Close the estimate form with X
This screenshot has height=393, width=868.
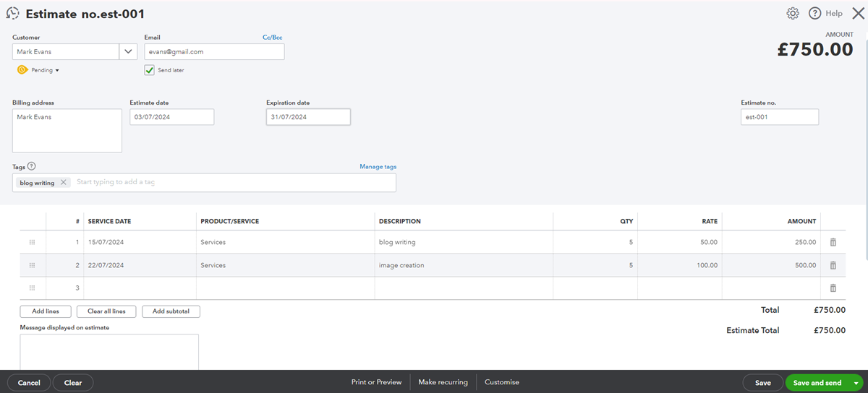[858, 13]
